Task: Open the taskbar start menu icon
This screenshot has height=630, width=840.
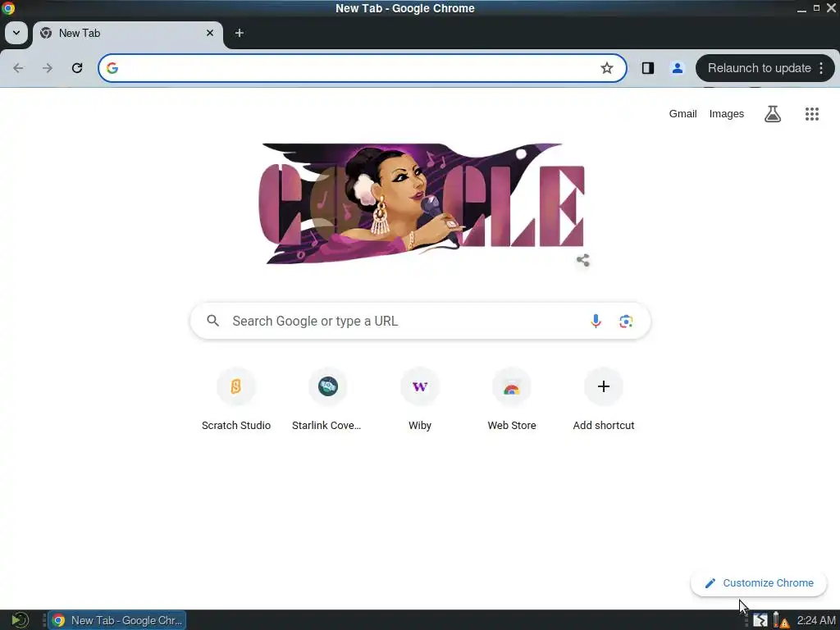Action: click(x=20, y=620)
